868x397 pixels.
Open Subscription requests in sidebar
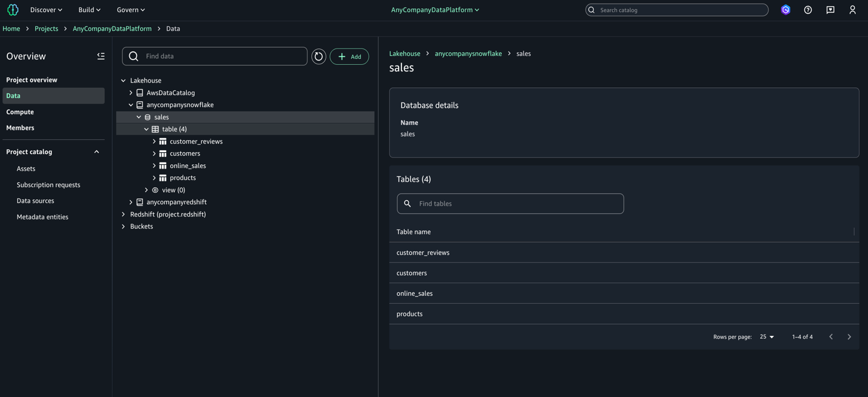pos(49,185)
